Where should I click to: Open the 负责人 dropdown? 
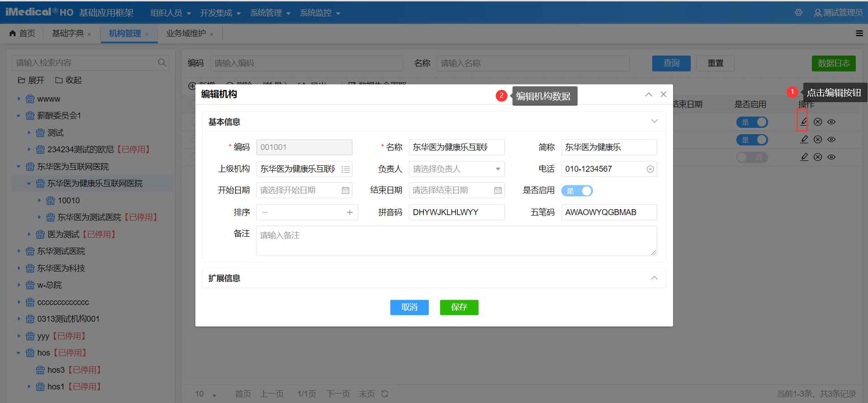coord(456,169)
